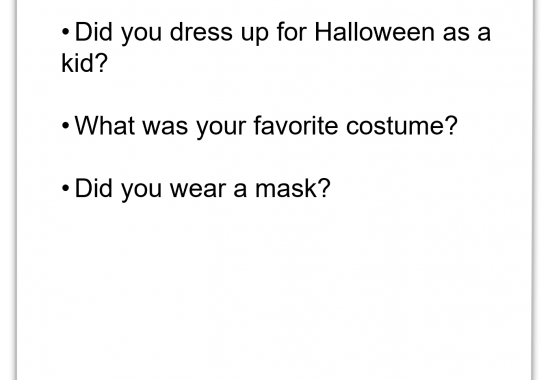Image resolution: width=550 pixels, height=380 pixels.
Task: Click the word "as" after "Halloween"
Action: pos(456,34)
